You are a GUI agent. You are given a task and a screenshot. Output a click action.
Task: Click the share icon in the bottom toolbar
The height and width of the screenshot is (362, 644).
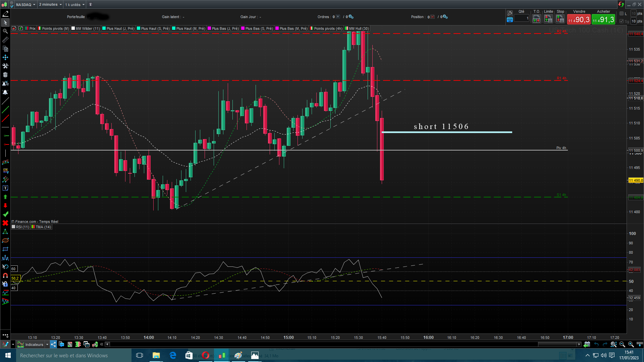54,344
